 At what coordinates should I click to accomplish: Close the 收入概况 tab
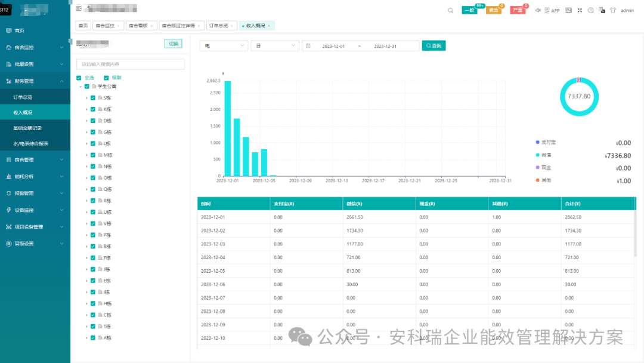tap(269, 26)
